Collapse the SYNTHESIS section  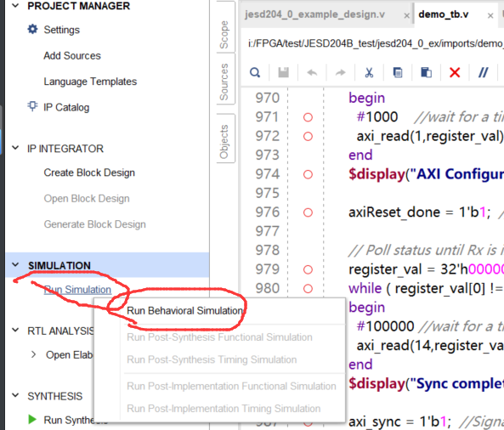(15, 395)
